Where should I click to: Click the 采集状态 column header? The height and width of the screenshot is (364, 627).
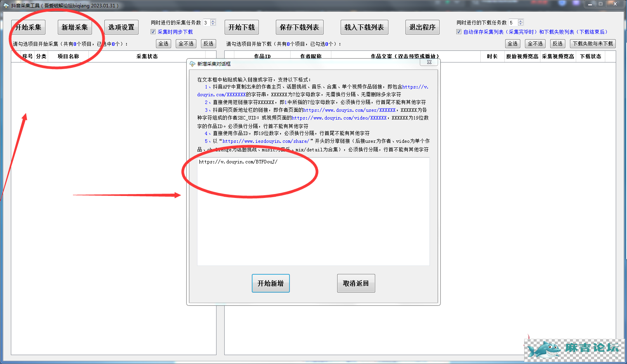[147, 56]
